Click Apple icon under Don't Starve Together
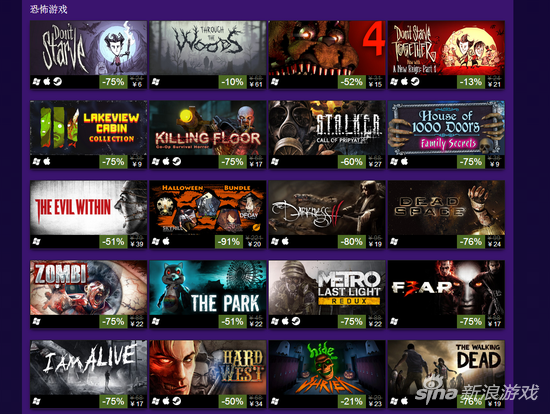Image resolution: width=550 pixels, height=414 pixels. click(404, 82)
